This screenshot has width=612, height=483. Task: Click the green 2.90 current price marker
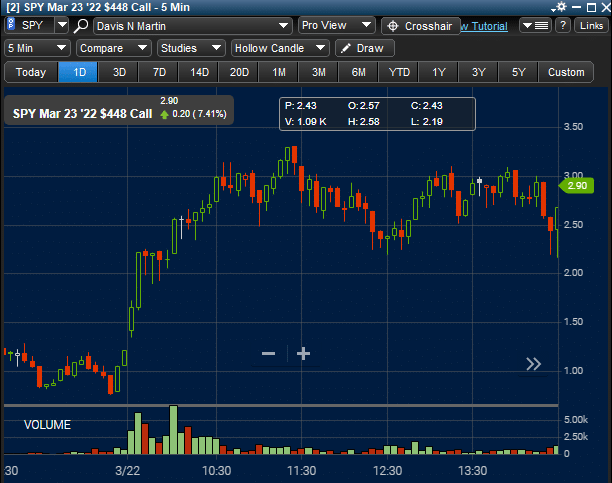[x=576, y=185]
